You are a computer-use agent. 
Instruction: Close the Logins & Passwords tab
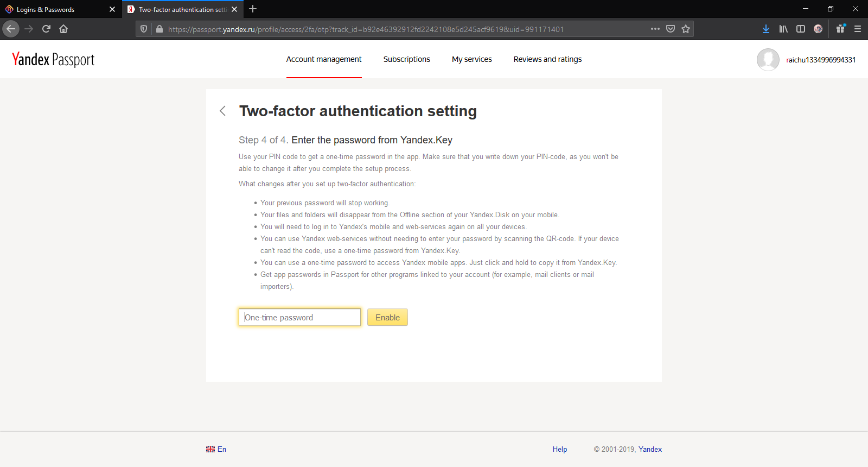[112, 9]
